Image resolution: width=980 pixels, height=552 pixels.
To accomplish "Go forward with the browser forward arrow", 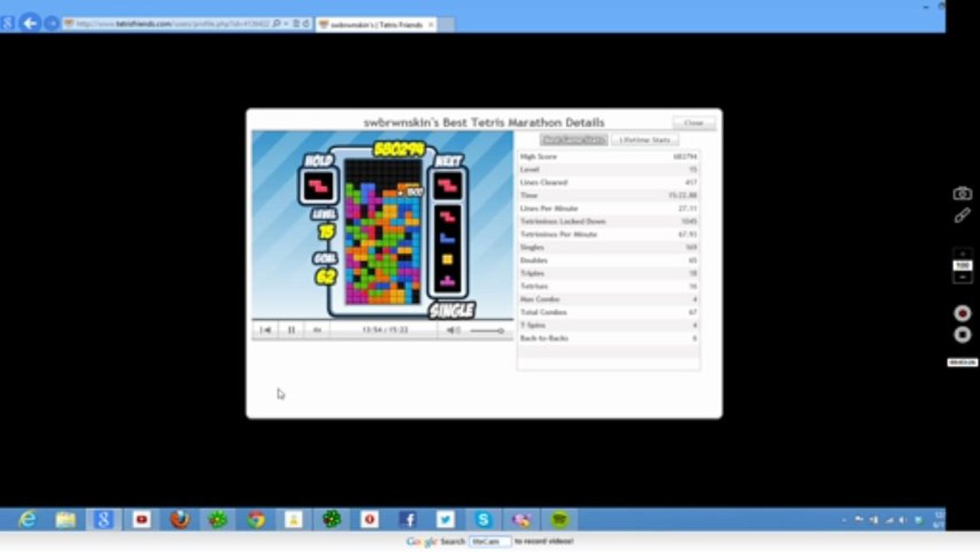I will pos(51,24).
